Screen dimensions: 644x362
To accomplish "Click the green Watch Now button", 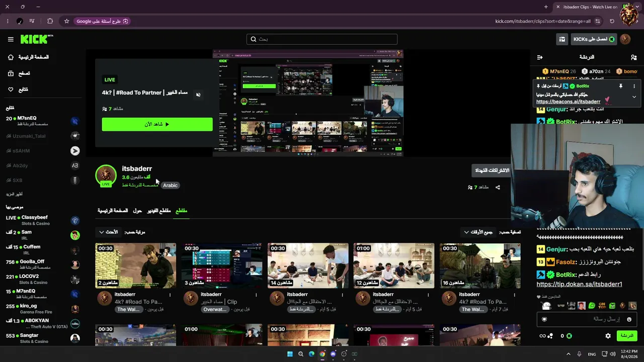I will coord(157,124).
